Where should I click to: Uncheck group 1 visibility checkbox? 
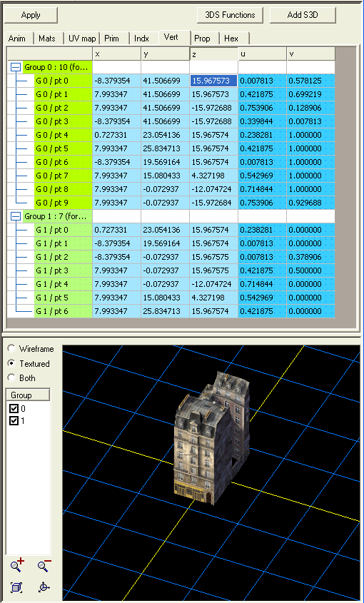(x=14, y=421)
